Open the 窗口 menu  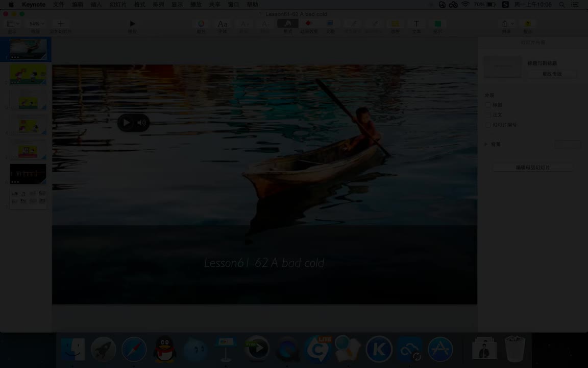point(233,5)
